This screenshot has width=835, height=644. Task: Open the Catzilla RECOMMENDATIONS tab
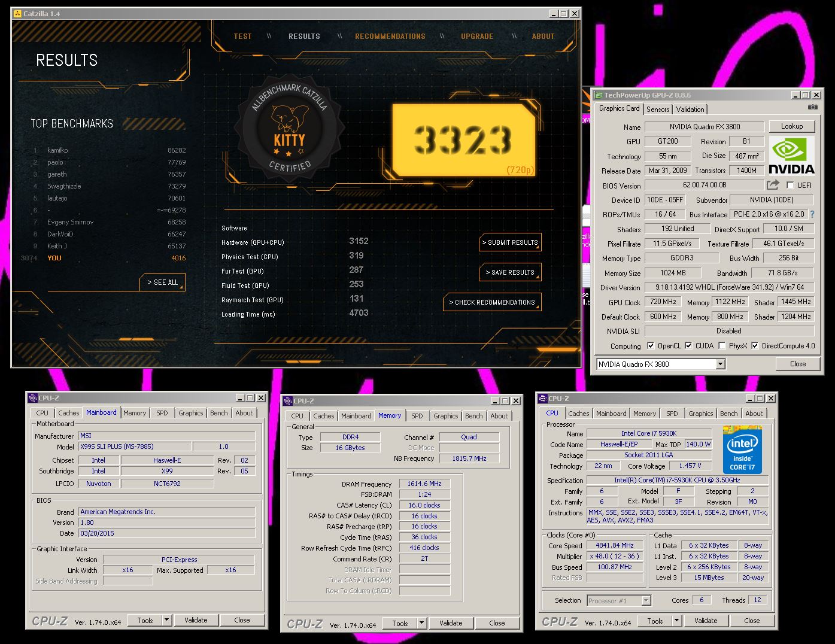click(x=390, y=37)
